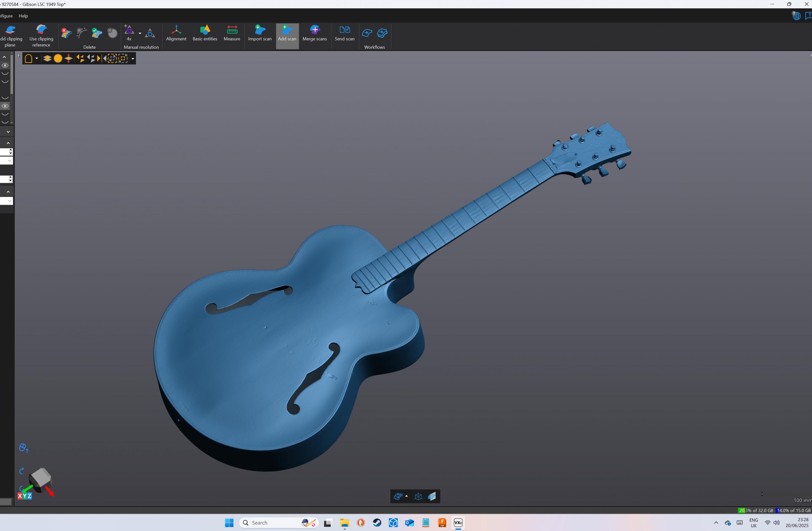The height and width of the screenshot is (531, 812).
Task: Open File Explorer from taskbar
Action: [x=344, y=522]
